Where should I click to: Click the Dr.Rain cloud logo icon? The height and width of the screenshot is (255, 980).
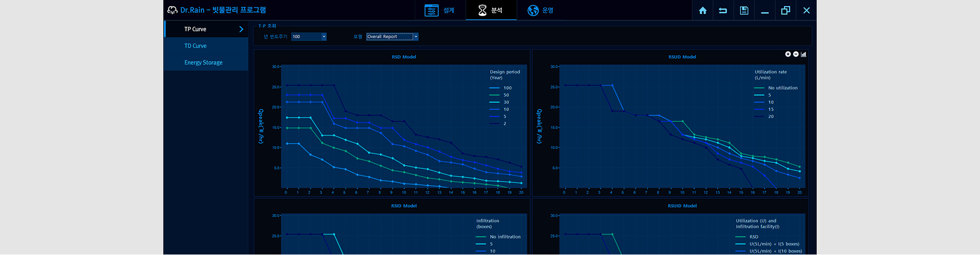[x=173, y=10]
